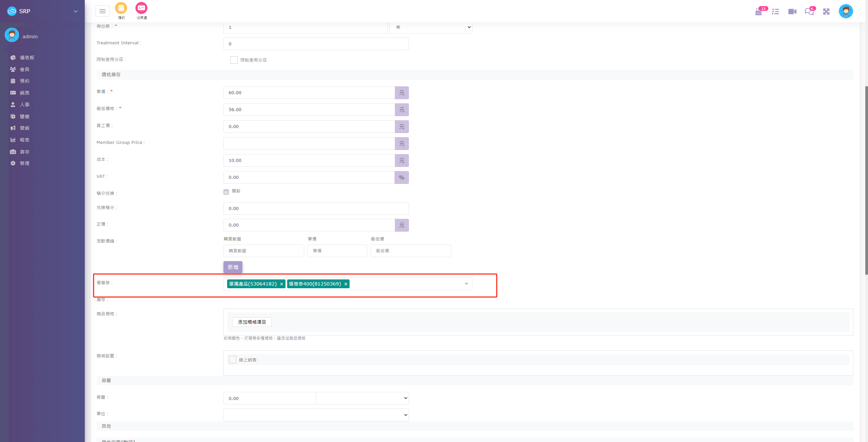Click the 單價 price input field
Image resolution: width=868 pixels, height=442 pixels.
coord(309,93)
